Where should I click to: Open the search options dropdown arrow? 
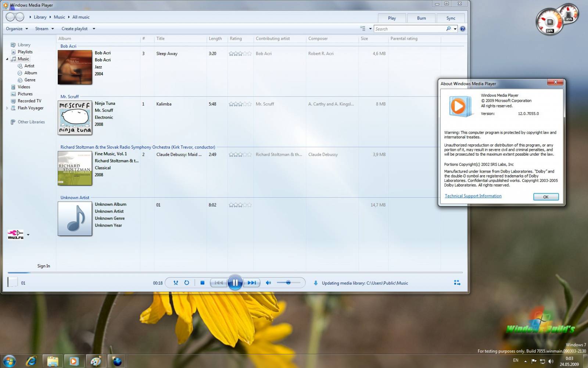click(x=455, y=29)
